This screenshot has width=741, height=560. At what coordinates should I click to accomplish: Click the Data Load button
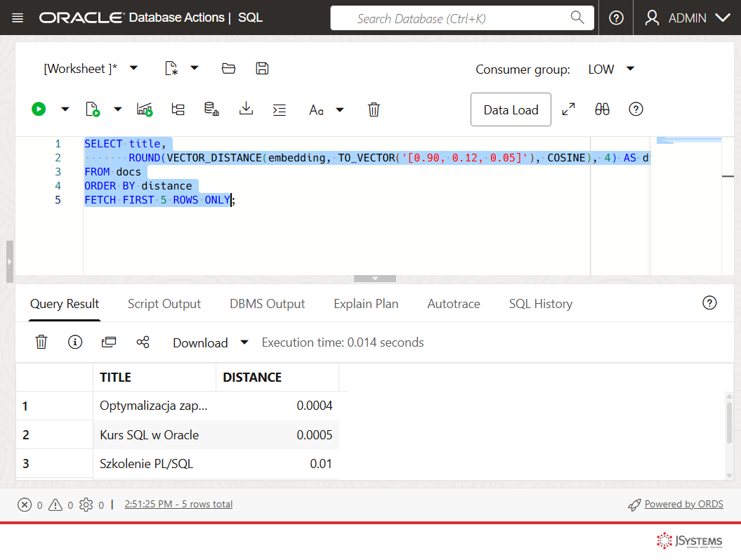pyautogui.click(x=511, y=109)
